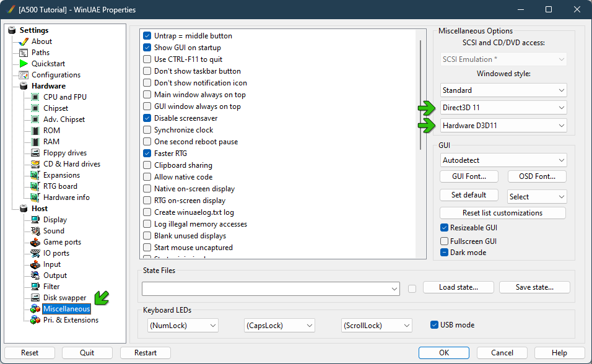Click the RAM chip icon
592x364 pixels.
click(x=35, y=142)
